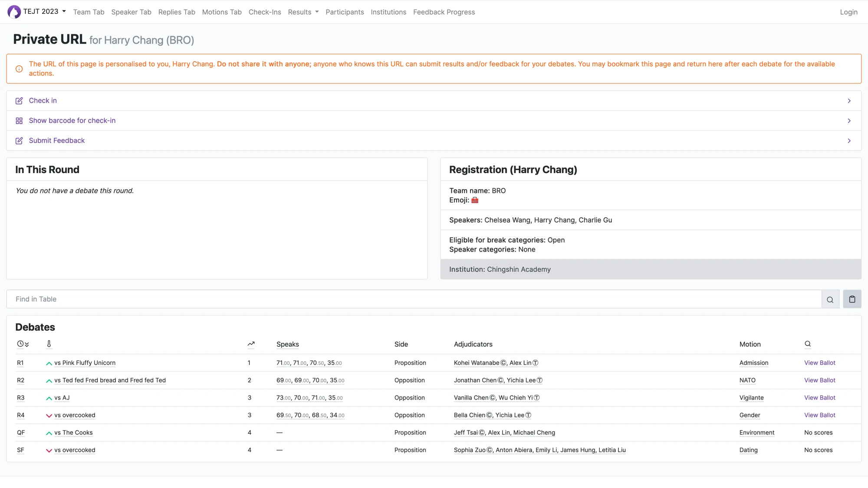Click the Login link
This screenshot has width=868, height=488.
848,12
